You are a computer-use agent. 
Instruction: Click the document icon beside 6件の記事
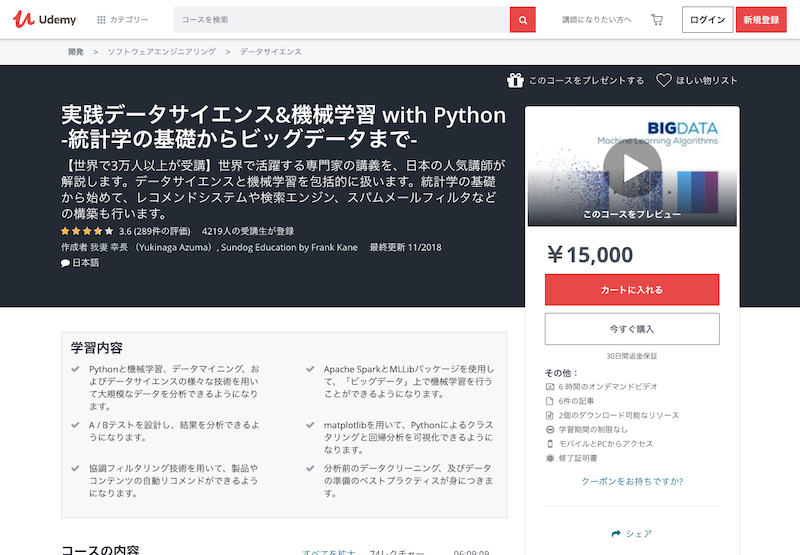click(550, 401)
